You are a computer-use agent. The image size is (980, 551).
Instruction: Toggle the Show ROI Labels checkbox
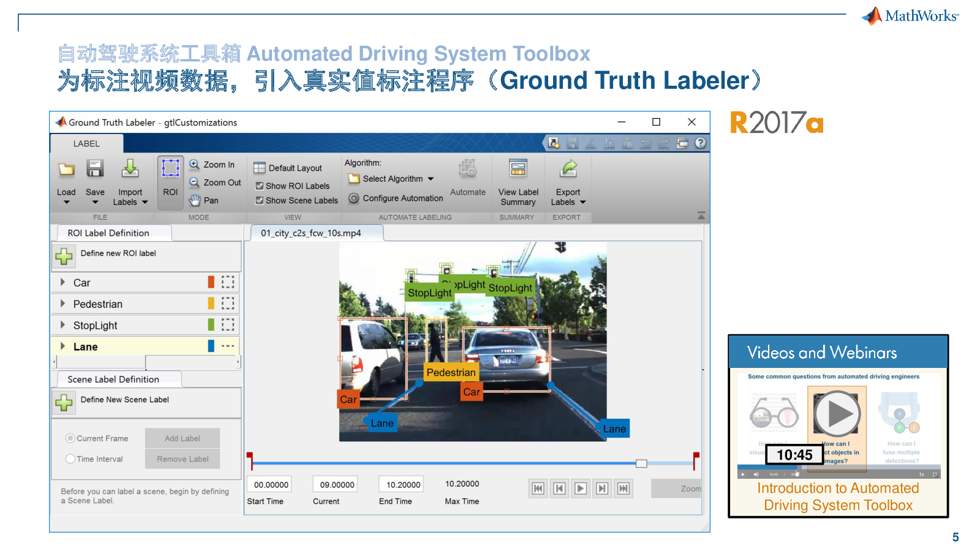click(260, 186)
